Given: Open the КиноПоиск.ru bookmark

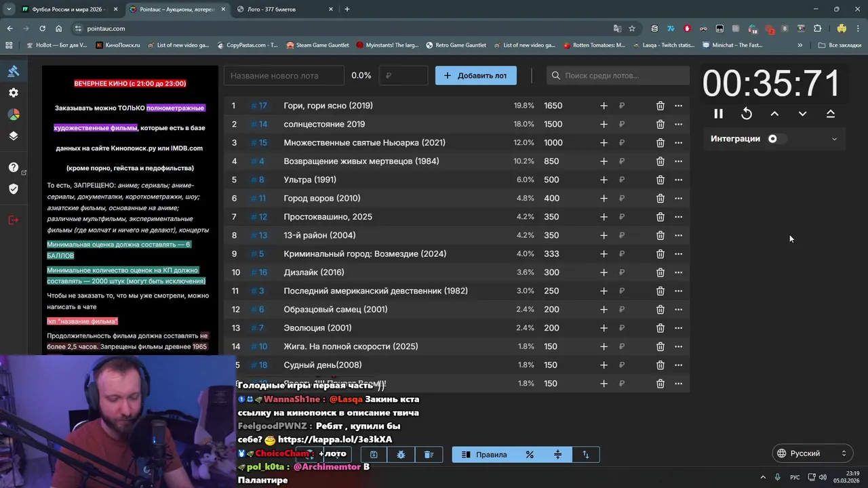Looking at the screenshot, I should [x=118, y=45].
